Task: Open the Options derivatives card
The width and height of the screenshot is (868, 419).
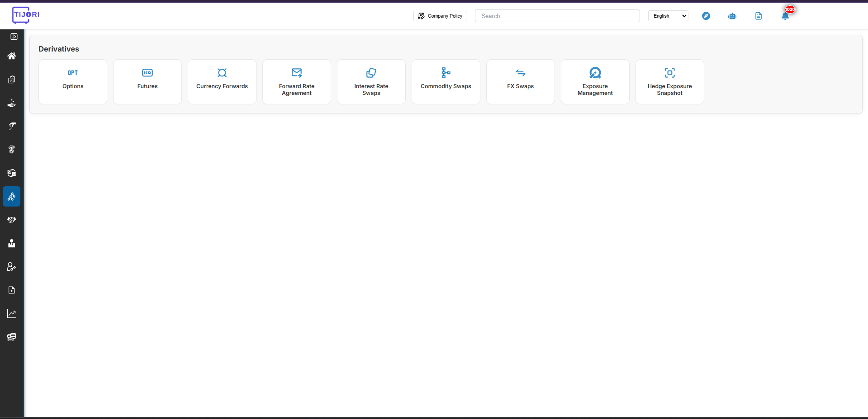Action: 73,82
